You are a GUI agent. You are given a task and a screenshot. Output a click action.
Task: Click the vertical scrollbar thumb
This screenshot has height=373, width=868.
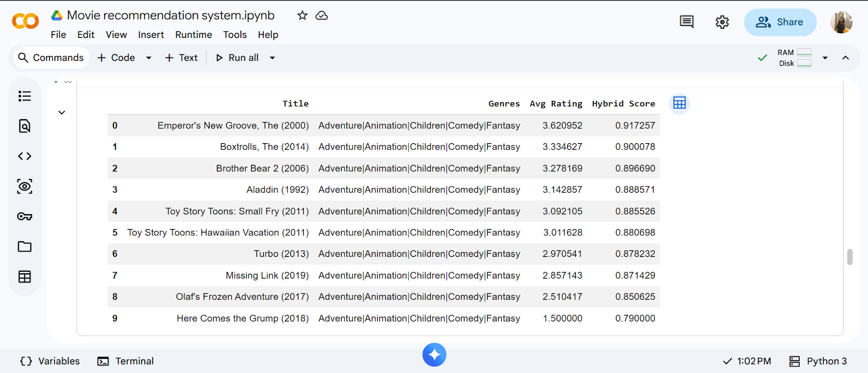(850, 257)
